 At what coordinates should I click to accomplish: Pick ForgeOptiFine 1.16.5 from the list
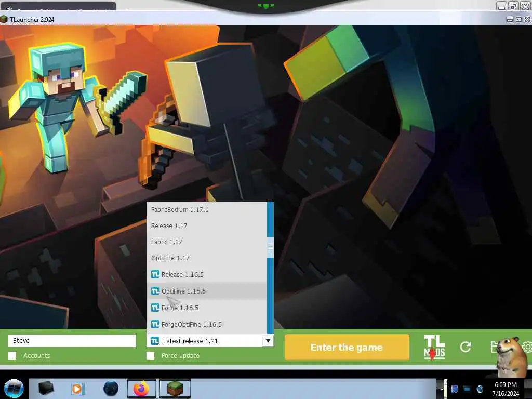pos(207,324)
